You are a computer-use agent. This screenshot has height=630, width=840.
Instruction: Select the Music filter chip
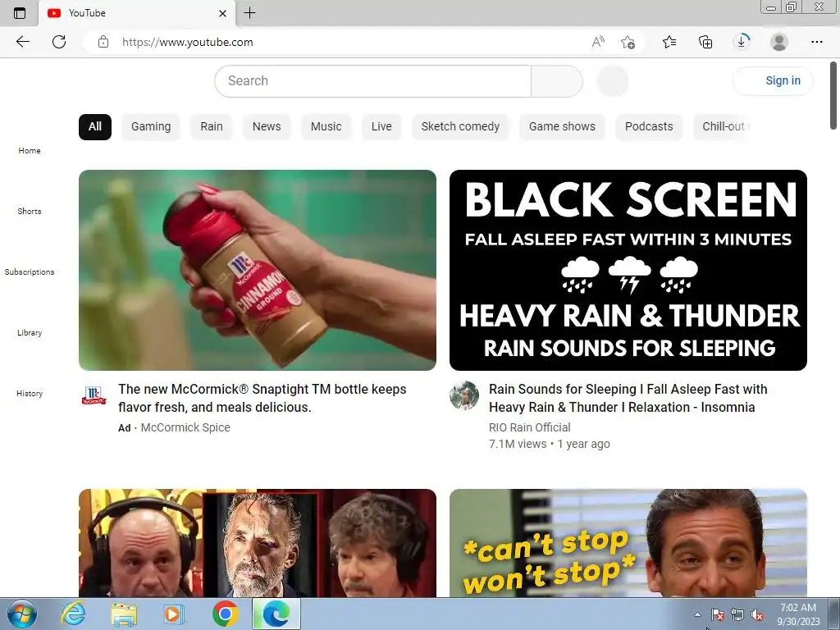pos(326,127)
